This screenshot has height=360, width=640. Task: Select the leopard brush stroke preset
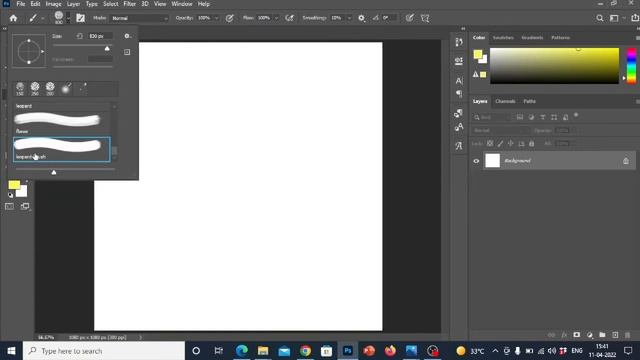click(58, 120)
